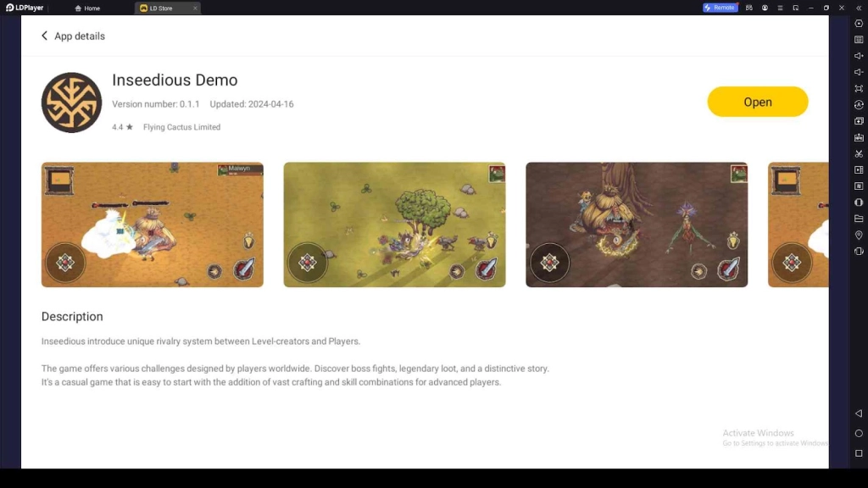Open the gamepad controller settings icon

coord(749,8)
